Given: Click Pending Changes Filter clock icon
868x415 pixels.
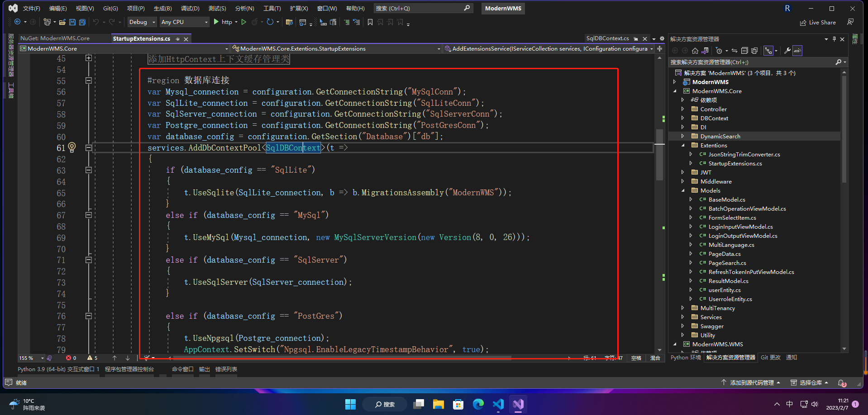Looking at the screenshot, I should tap(719, 51).
